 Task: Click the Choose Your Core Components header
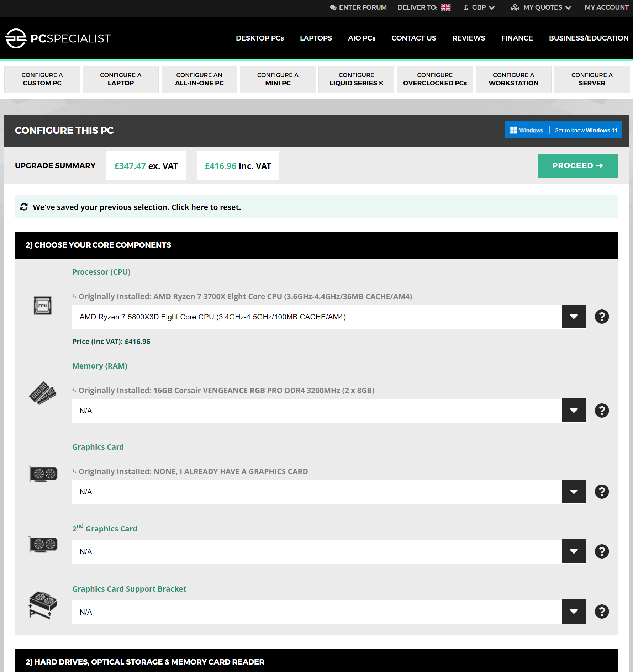tap(316, 245)
